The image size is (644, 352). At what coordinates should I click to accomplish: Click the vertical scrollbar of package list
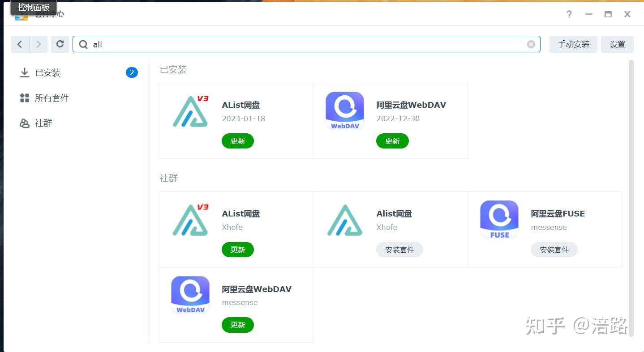pos(631,198)
